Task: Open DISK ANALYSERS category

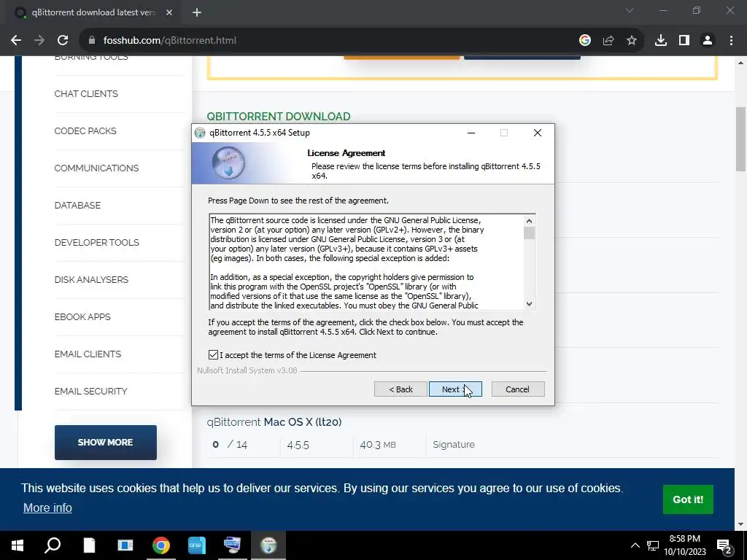Action: point(91,279)
